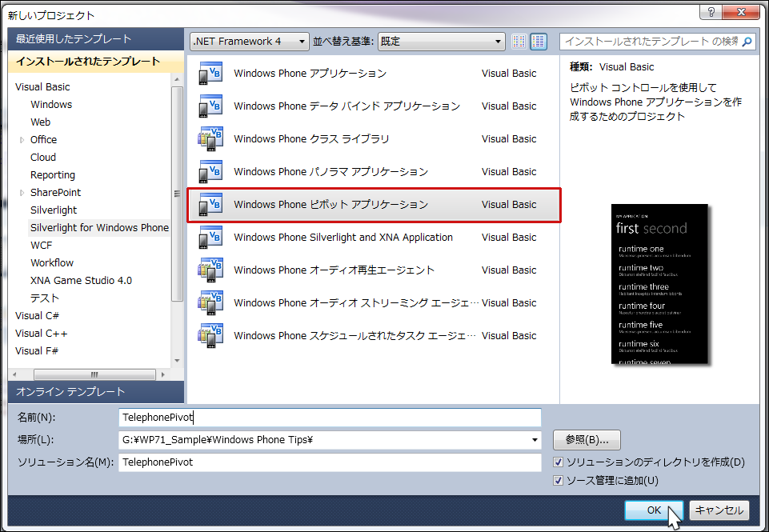This screenshot has height=532, width=769.
Task: Click the tree scroll up arrow
Action: pyautogui.click(x=177, y=79)
